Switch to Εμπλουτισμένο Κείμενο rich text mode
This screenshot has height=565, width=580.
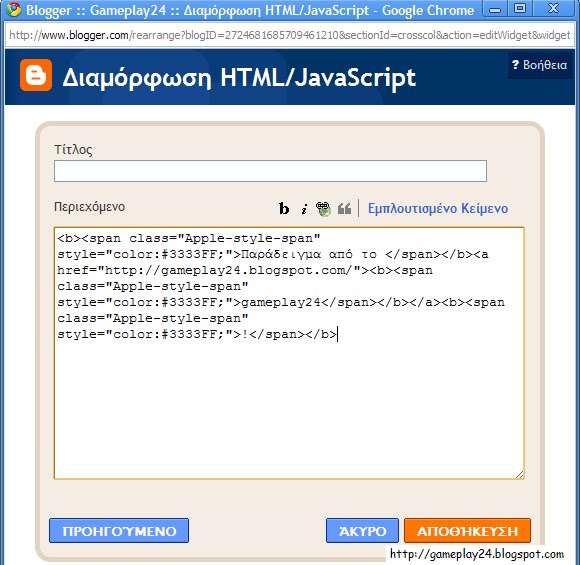pyautogui.click(x=438, y=208)
